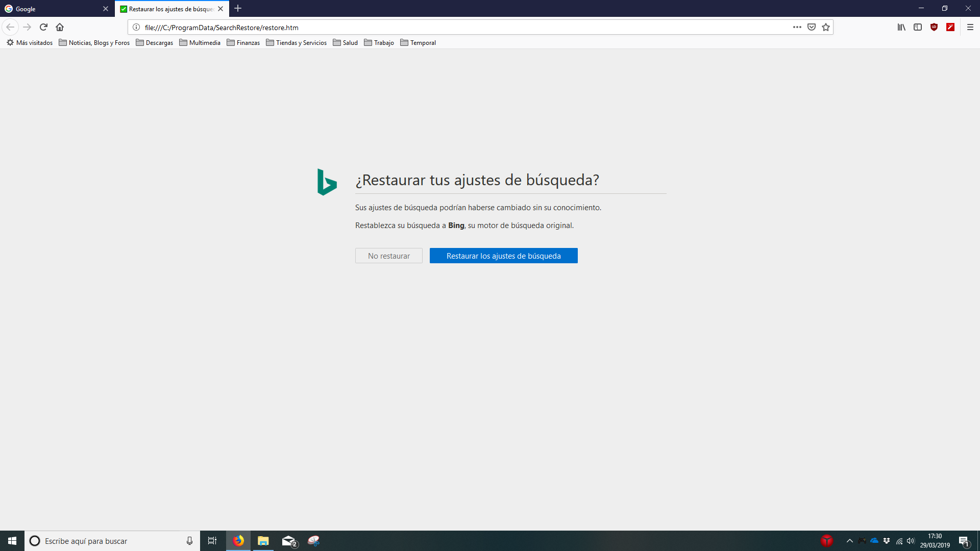Toggle the sidebar view icon
This screenshot has width=980, height=551.
click(918, 27)
